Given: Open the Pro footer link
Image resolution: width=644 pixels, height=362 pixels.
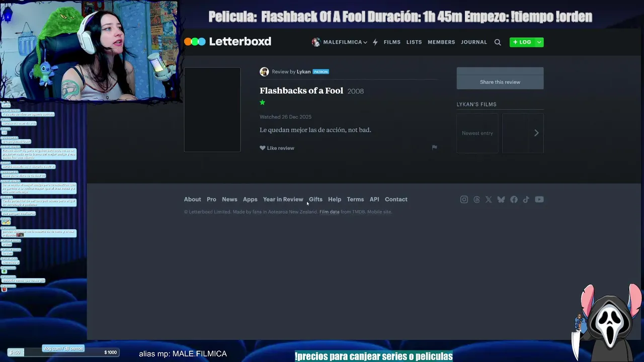Looking at the screenshot, I should [211, 200].
